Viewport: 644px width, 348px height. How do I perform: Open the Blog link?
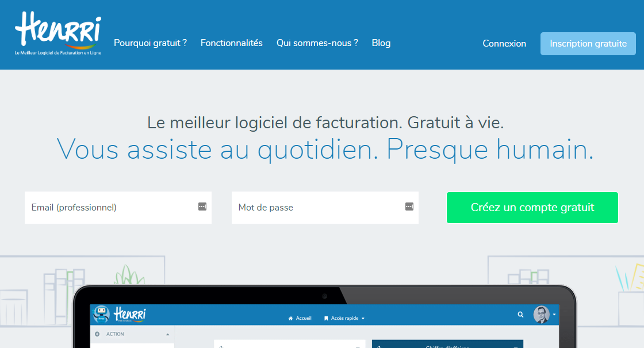[x=381, y=43]
